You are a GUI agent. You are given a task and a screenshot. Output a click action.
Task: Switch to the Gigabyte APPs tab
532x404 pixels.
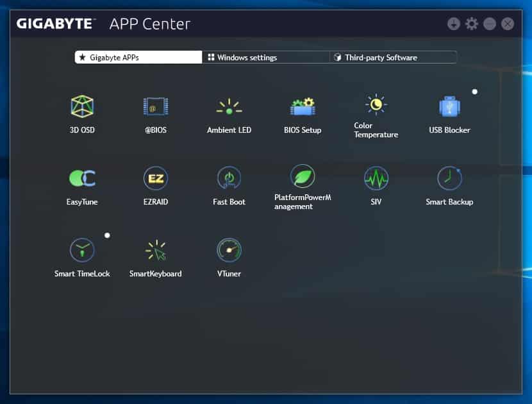(x=138, y=57)
